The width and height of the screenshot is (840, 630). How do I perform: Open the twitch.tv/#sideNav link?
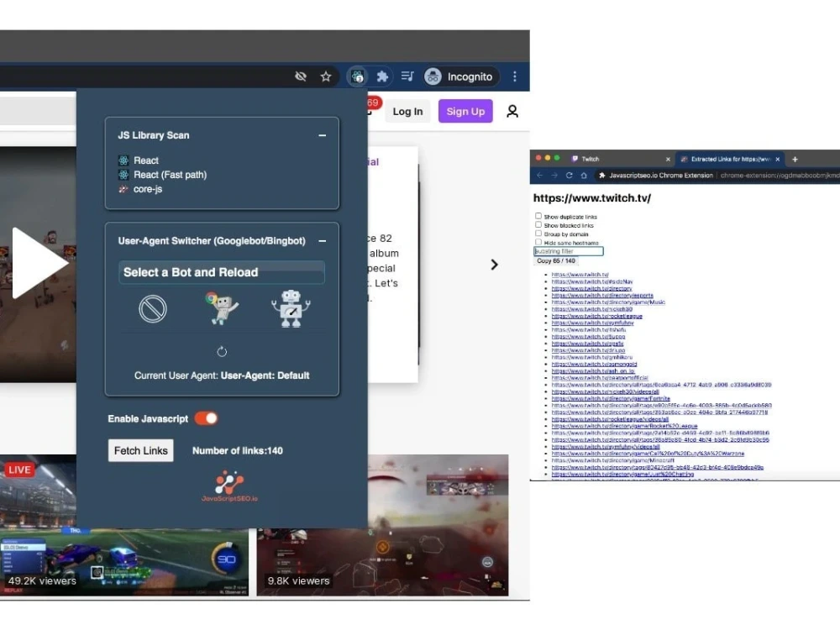[x=592, y=281]
